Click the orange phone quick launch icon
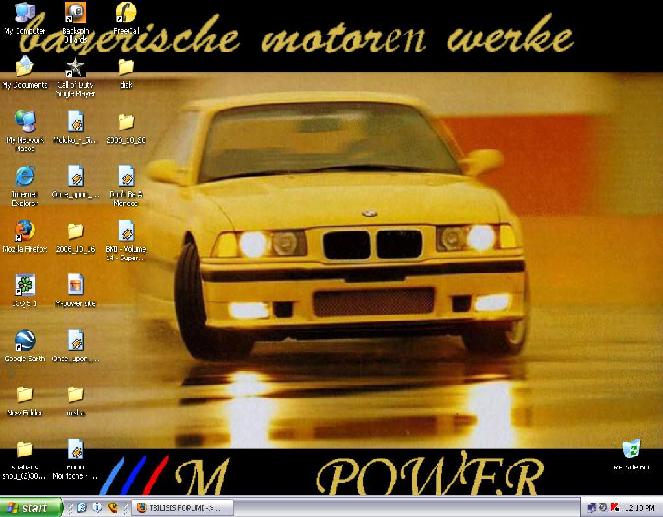 pos(112,507)
